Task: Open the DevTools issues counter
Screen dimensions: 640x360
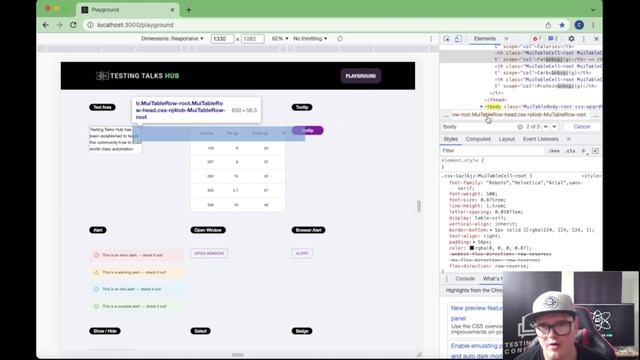Action: click(x=553, y=38)
